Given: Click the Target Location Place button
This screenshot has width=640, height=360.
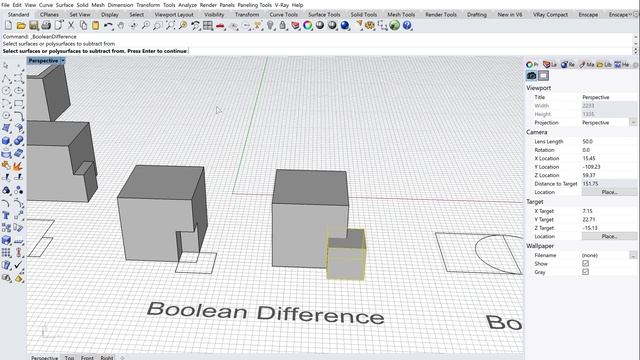Looking at the screenshot, I should tap(609, 236).
